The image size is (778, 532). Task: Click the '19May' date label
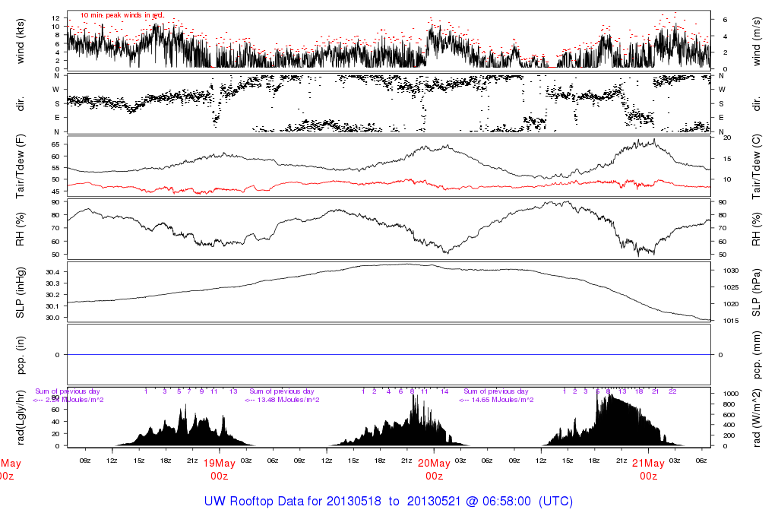click(219, 464)
